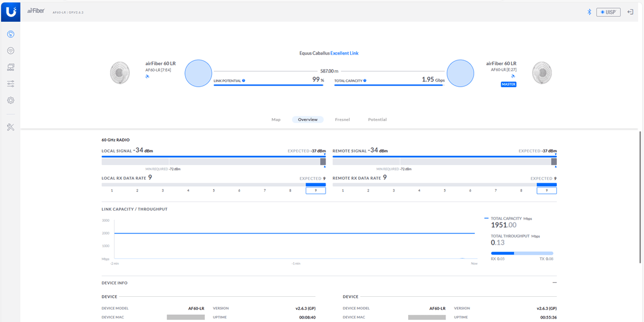Switch to the Fresnel tab
This screenshot has width=644, height=322.
342,119
